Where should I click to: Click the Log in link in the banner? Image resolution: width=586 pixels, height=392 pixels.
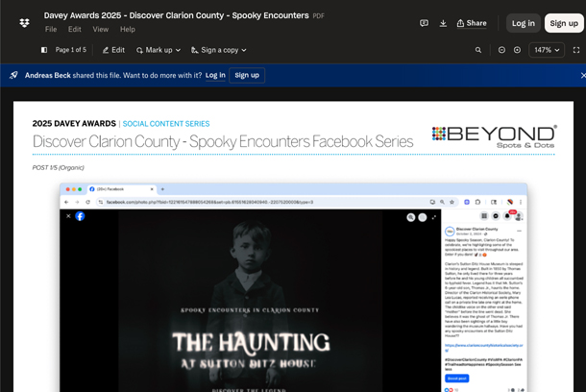(215, 75)
